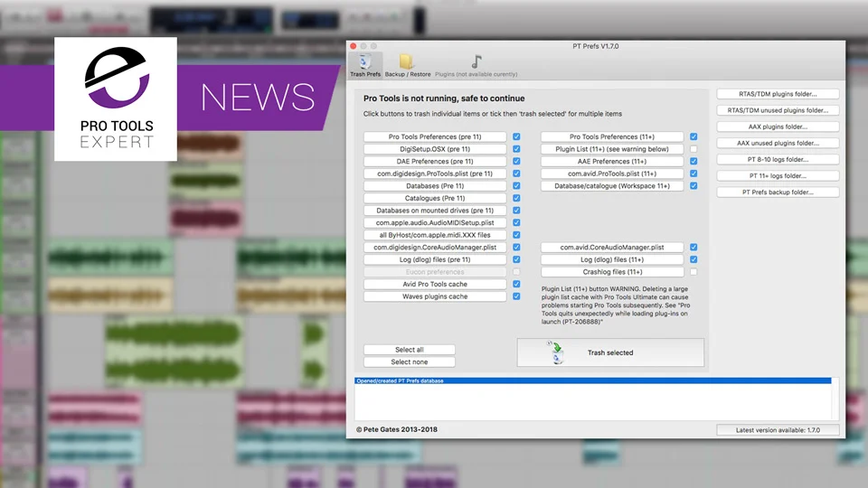Trash Pro Tools Preferences (pre 11)
This screenshot has width=868, height=488.
(435, 136)
